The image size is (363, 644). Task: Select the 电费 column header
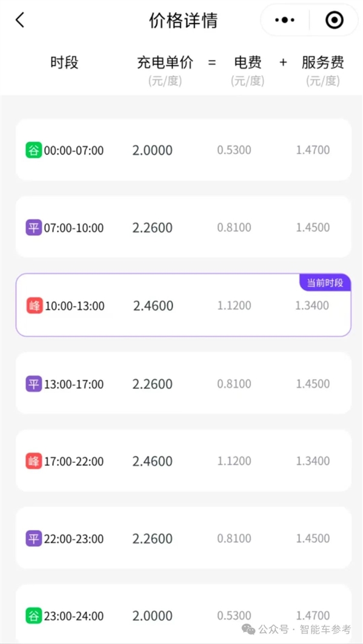[247, 62]
